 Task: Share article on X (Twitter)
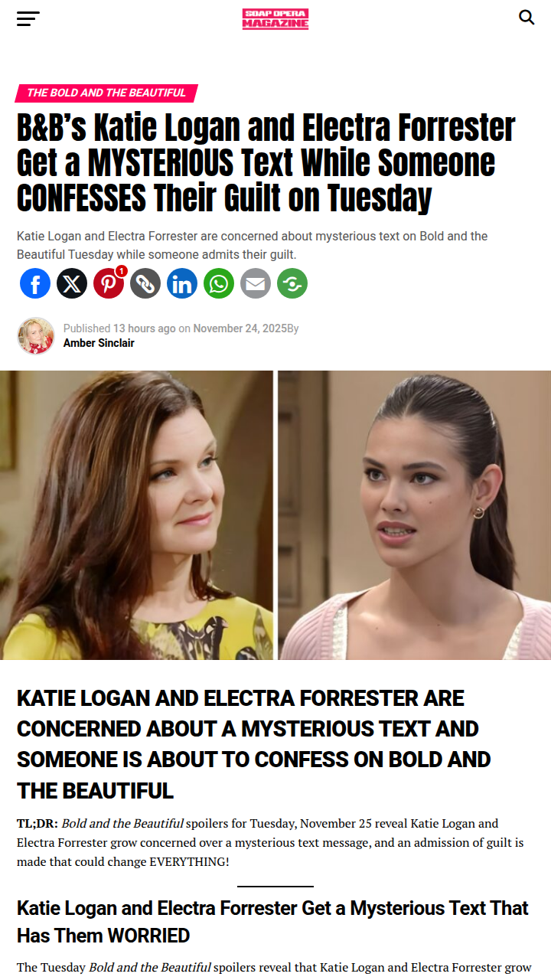point(72,283)
